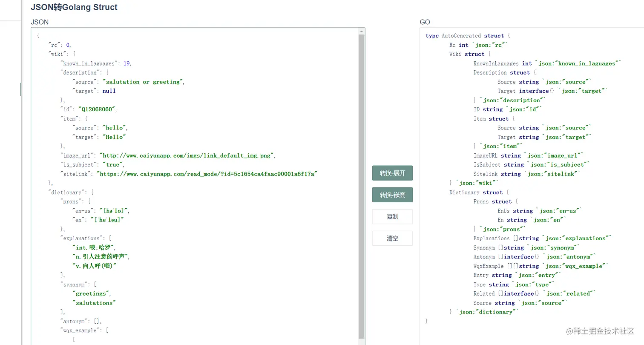The image size is (644, 345).
Task: Click the JSON转Golang Struct page title
Action: (x=74, y=7)
